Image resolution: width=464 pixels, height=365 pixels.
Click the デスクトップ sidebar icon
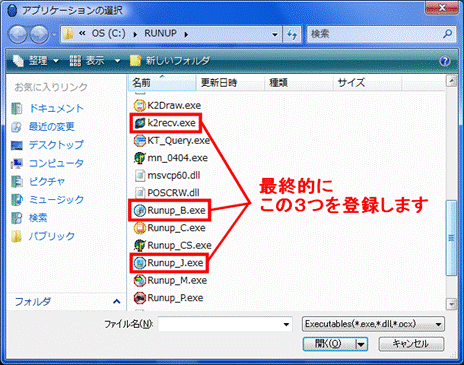pyautogui.click(x=17, y=145)
